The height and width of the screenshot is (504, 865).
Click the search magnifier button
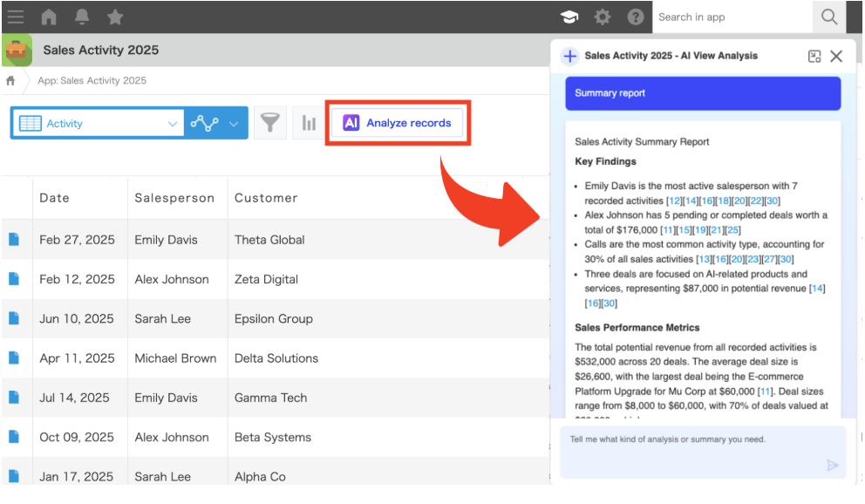coord(829,17)
